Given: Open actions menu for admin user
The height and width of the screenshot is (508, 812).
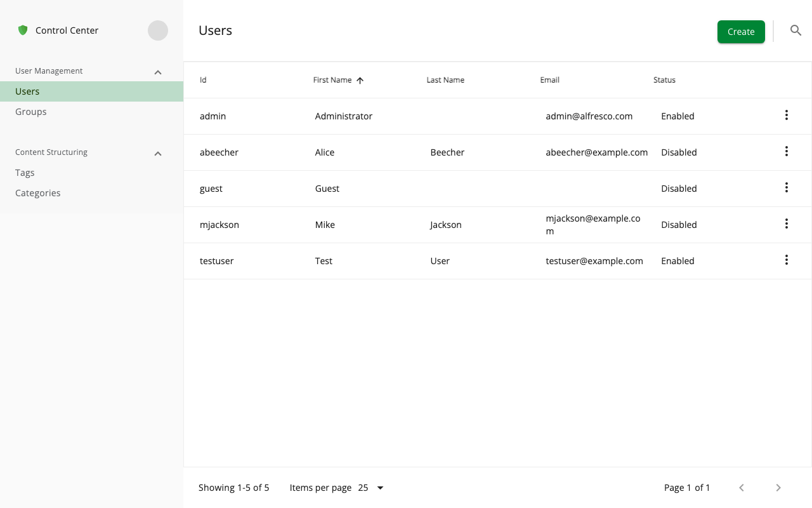Looking at the screenshot, I should click(x=786, y=116).
